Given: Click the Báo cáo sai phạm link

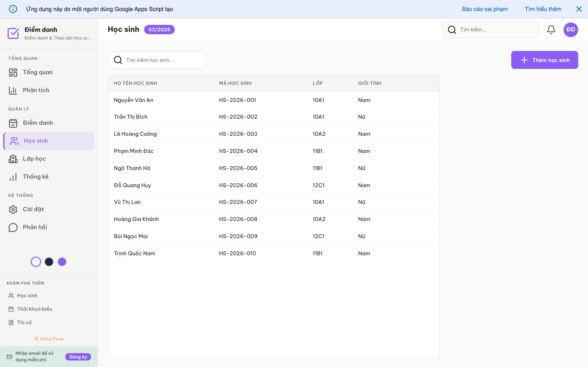Looking at the screenshot, I should [484, 9].
